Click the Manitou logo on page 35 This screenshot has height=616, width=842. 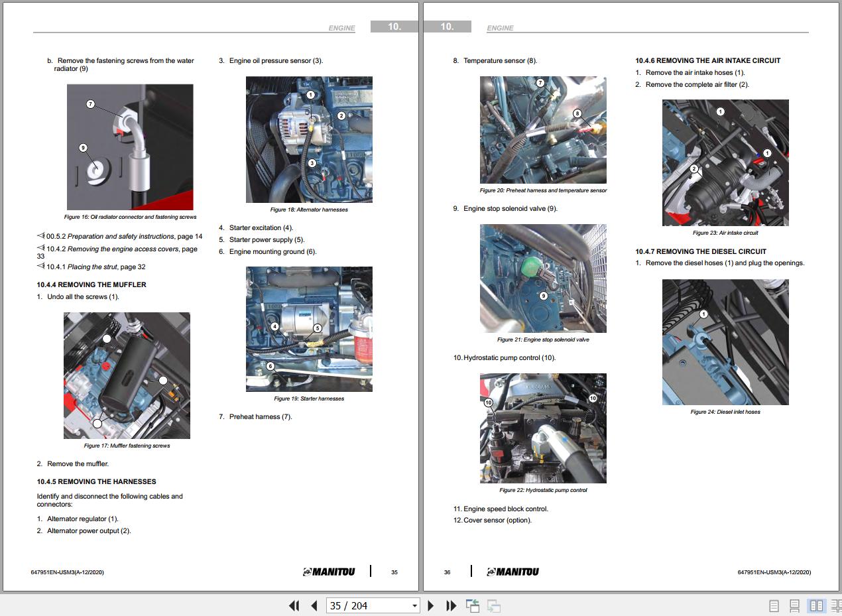329,572
